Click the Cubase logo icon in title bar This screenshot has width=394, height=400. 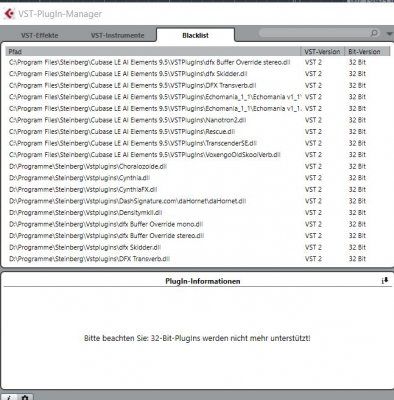[9, 14]
